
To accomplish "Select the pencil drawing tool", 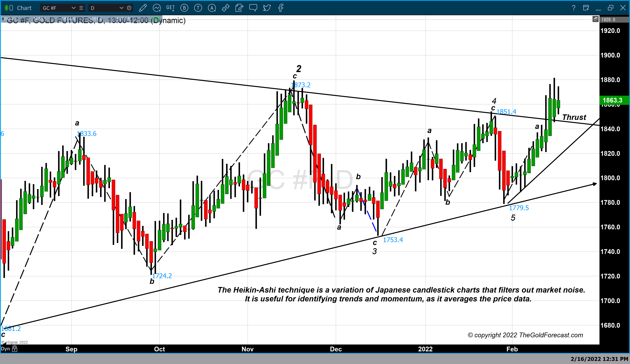I will click(143, 8).
